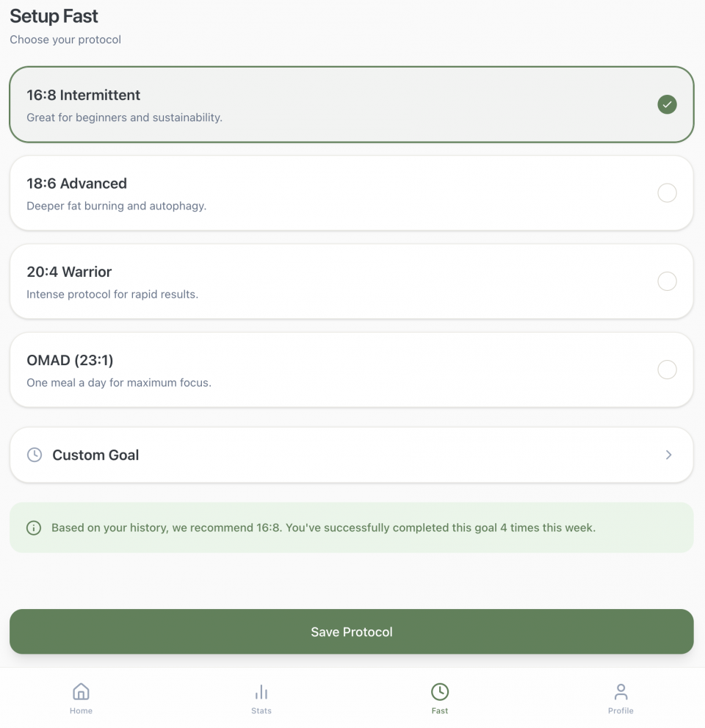The height and width of the screenshot is (728, 705).
Task: Tap the 20:4 Warrior description text
Action: coord(112,295)
